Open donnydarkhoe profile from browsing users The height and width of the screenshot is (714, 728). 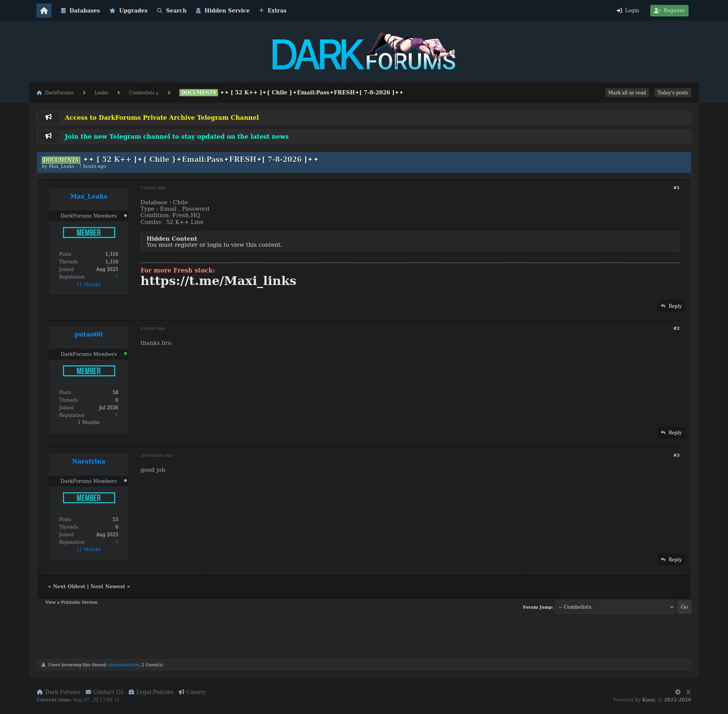[124, 665]
